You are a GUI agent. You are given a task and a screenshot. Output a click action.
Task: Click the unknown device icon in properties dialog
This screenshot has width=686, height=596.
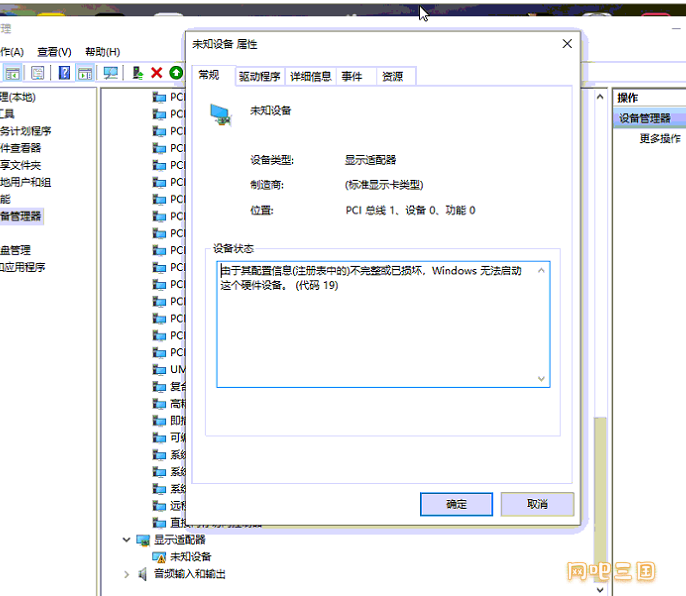click(220, 115)
